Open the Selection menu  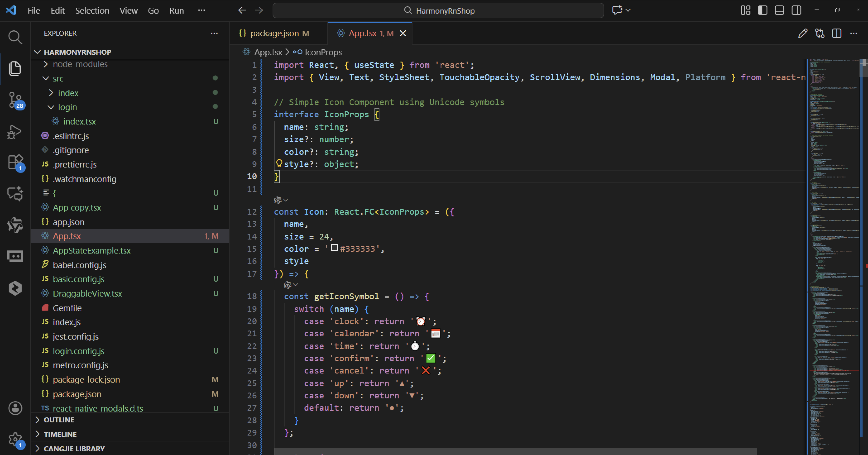pyautogui.click(x=92, y=10)
